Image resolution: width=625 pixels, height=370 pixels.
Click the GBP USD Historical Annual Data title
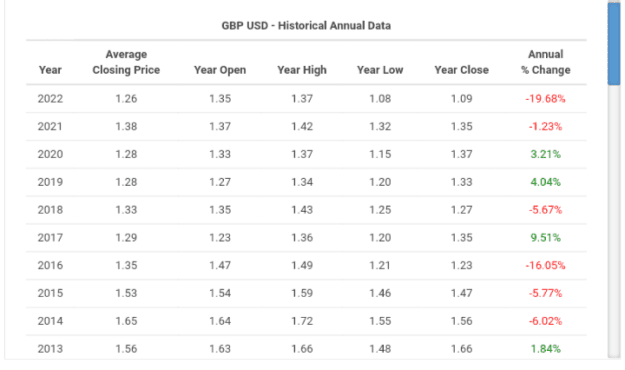tap(306, 26)
